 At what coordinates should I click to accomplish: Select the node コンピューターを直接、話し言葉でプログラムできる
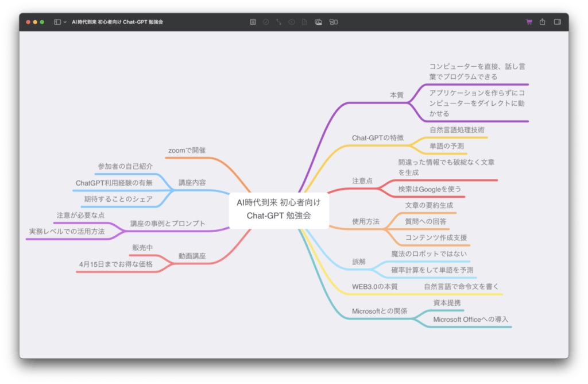[477, 72]
